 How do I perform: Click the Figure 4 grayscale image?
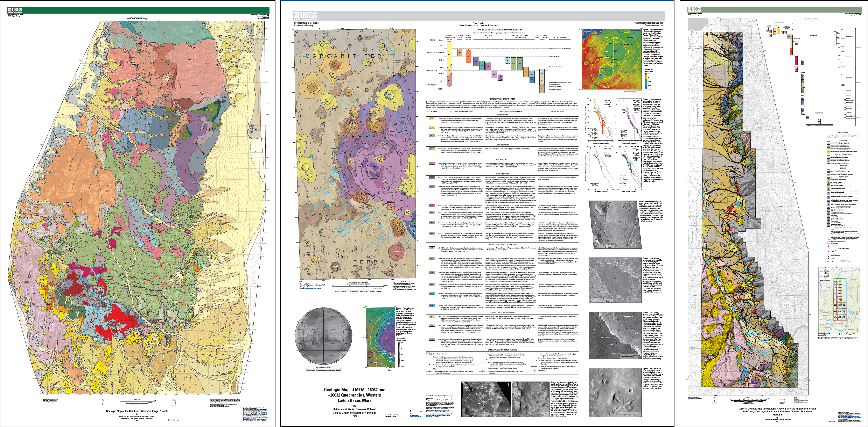(615, 225)
